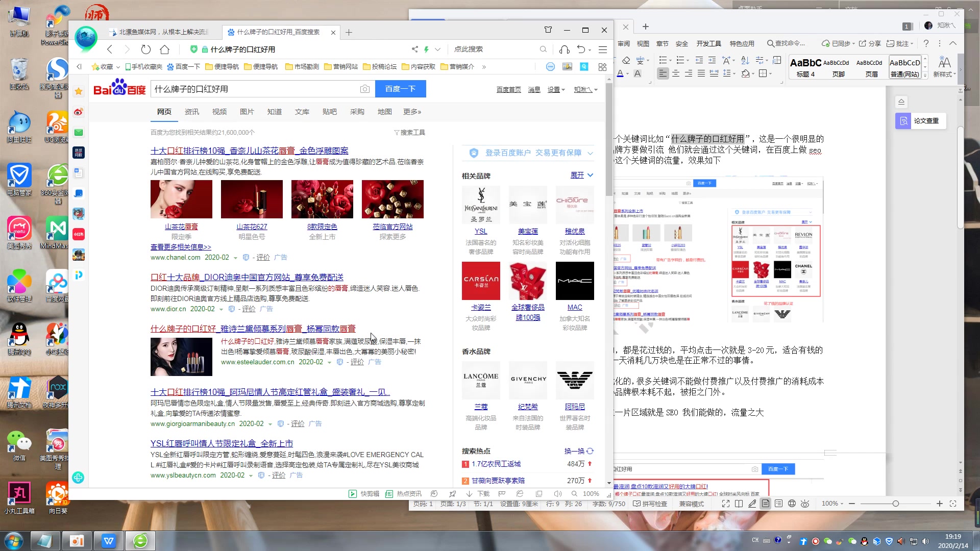
Task: Expand the 相关品牌 展开 list
Action: [581, 175]
